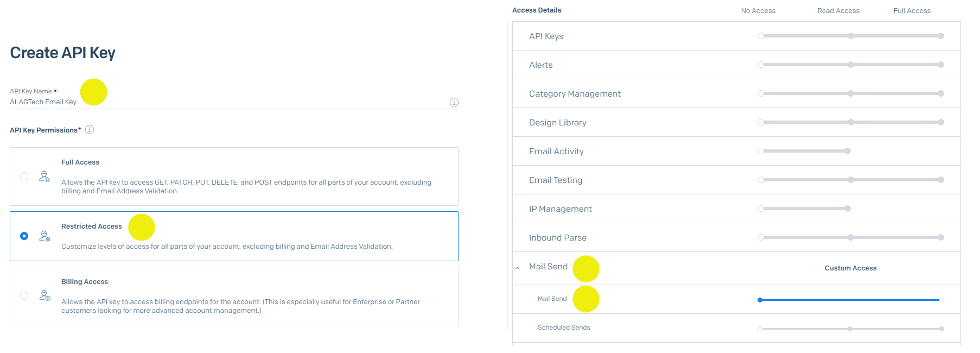
Task: Set Alerts slider to Read Access
Action: point(851,65)
